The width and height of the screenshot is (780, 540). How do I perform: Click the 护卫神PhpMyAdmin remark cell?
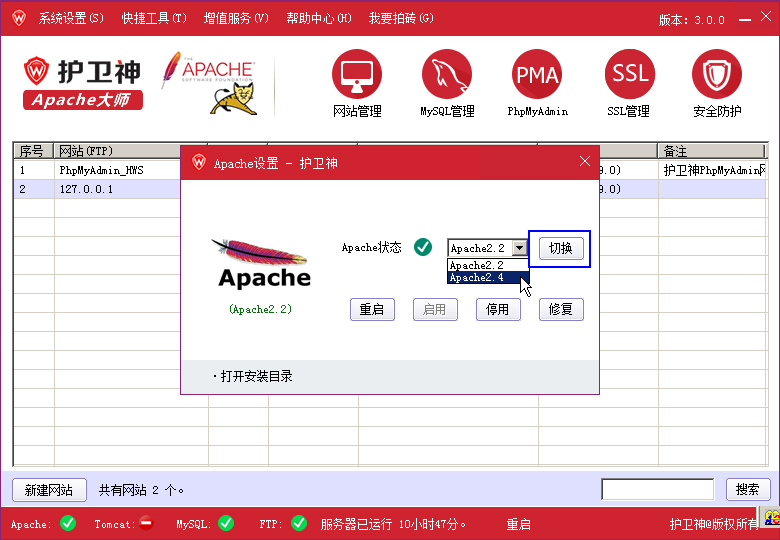point(712,170)
